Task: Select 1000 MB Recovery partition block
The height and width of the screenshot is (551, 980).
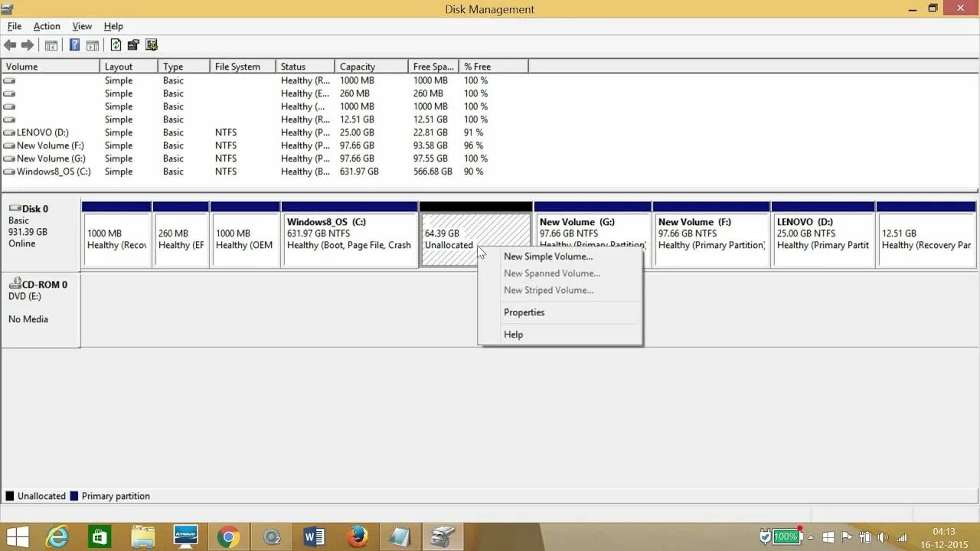Action: click(116, 234)
